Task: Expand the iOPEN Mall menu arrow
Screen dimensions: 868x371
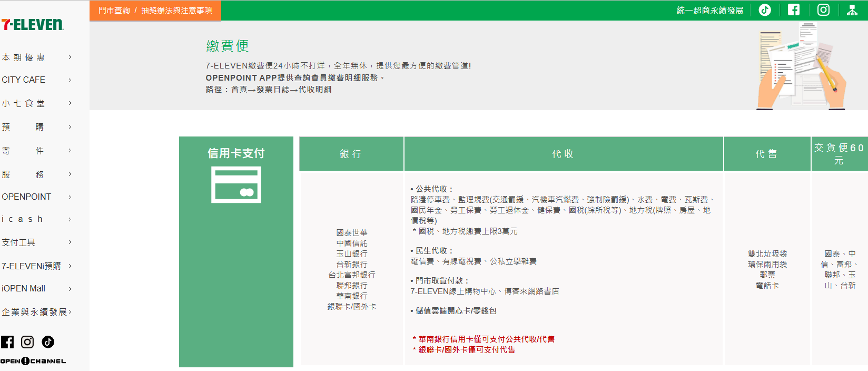Action: click(x=70, y=289)
